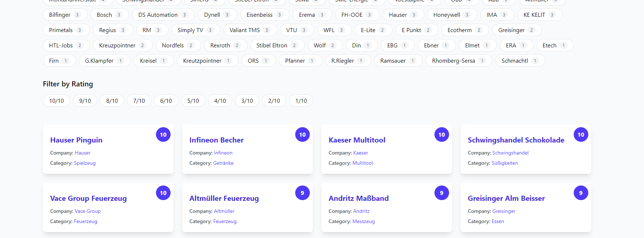Choose the Dynell company filter
This screenshot has width=644, height=238.
(x=217, y=15)
